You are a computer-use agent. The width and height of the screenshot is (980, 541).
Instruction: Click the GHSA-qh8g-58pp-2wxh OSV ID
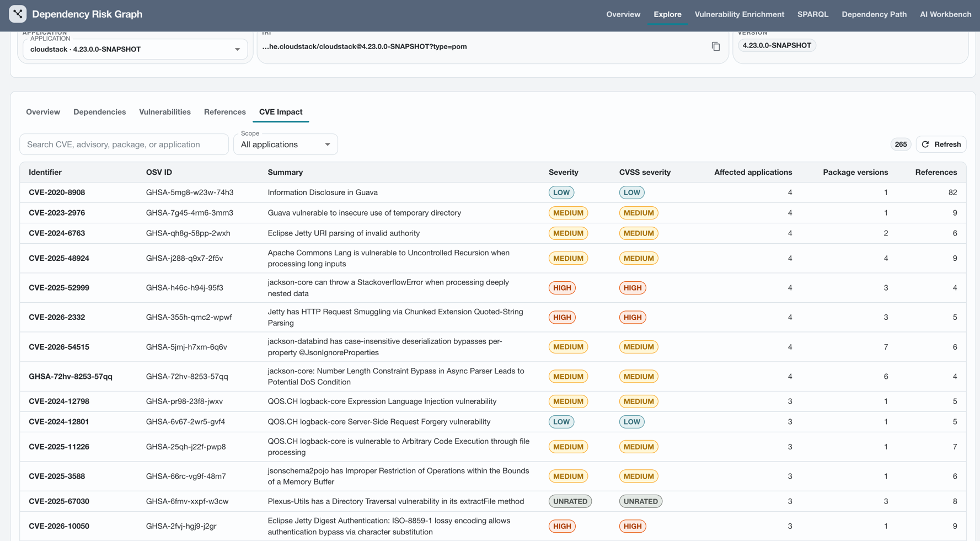188,233
